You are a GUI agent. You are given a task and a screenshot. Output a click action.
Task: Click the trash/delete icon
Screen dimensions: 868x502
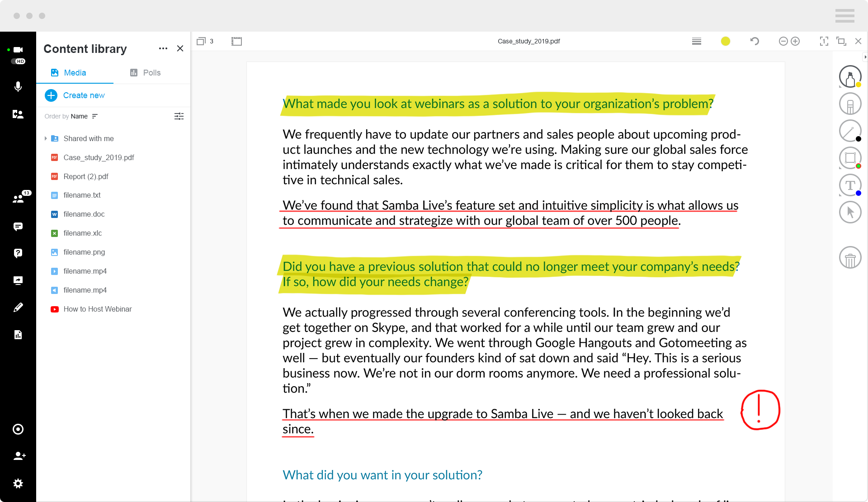coord(850,258)
